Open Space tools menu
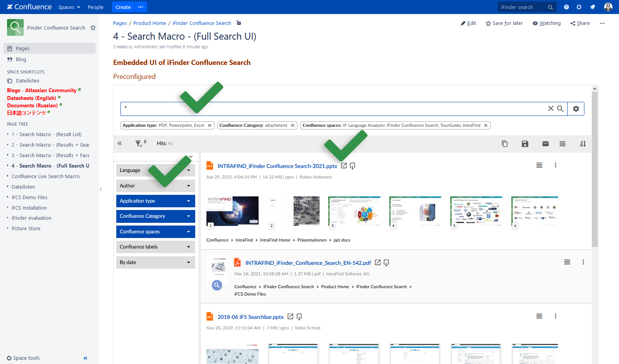The image size is (619, 364). 23,358
